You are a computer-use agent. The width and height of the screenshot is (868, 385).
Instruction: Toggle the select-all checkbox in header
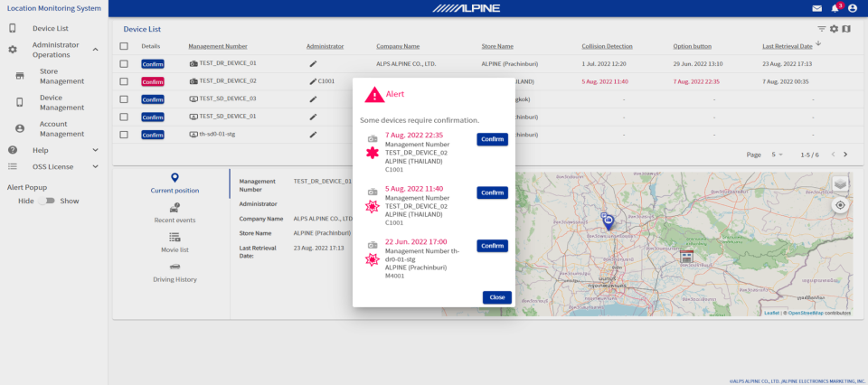click(x=124, y=46)
